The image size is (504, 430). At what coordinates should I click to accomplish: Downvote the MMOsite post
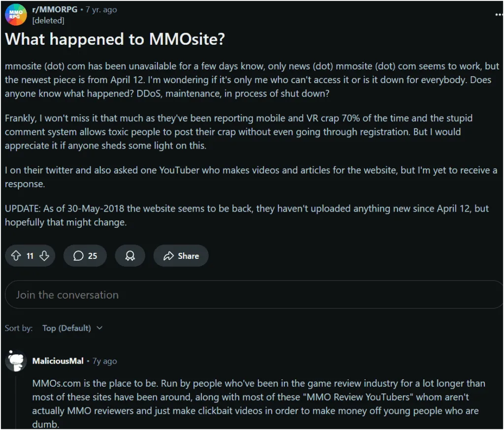pyautogui.click(x=44, y=256)
